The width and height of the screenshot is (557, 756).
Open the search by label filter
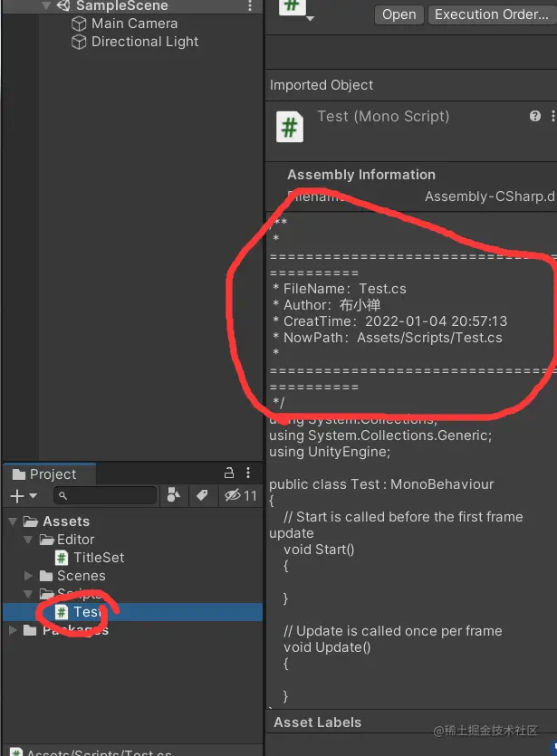202,495
